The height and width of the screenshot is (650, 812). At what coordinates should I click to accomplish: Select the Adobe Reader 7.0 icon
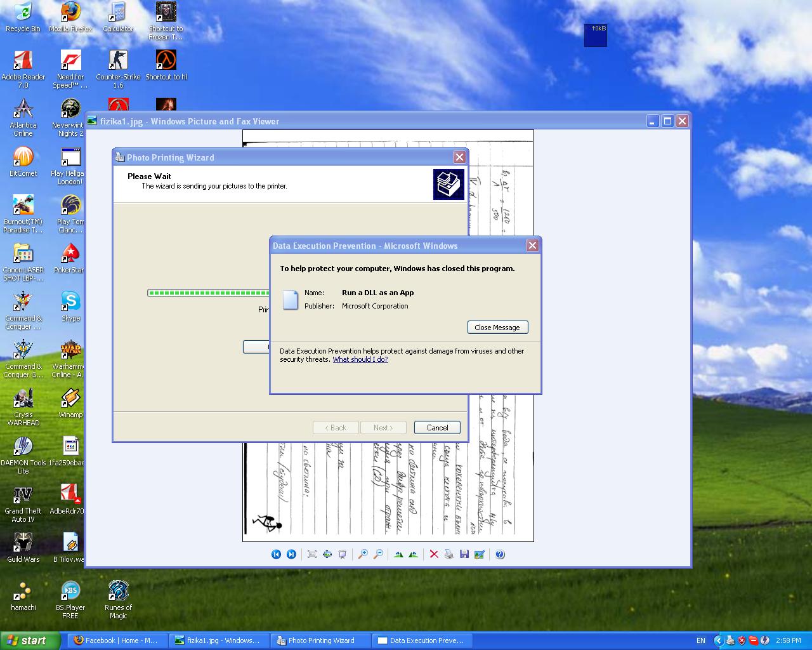pyautogui.click(x=23, y=69)
